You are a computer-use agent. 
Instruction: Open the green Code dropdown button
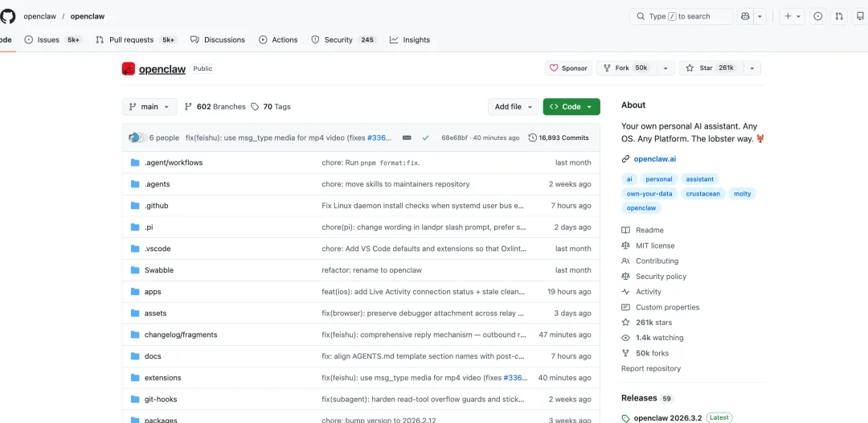[571, 107]
